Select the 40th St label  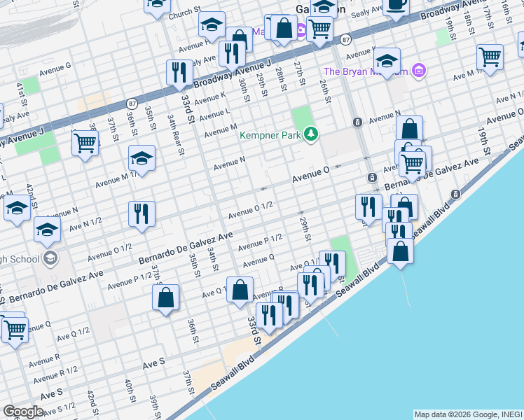(130, 391)
